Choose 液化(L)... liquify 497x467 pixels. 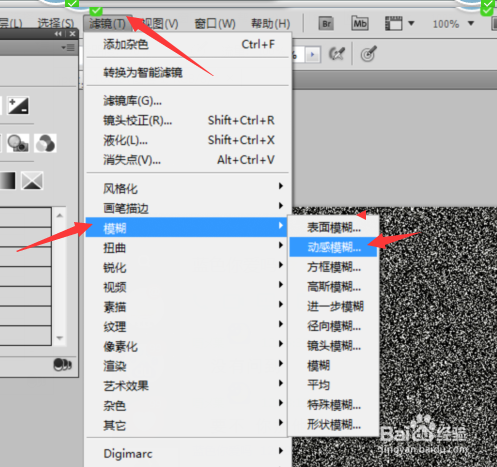189,140
